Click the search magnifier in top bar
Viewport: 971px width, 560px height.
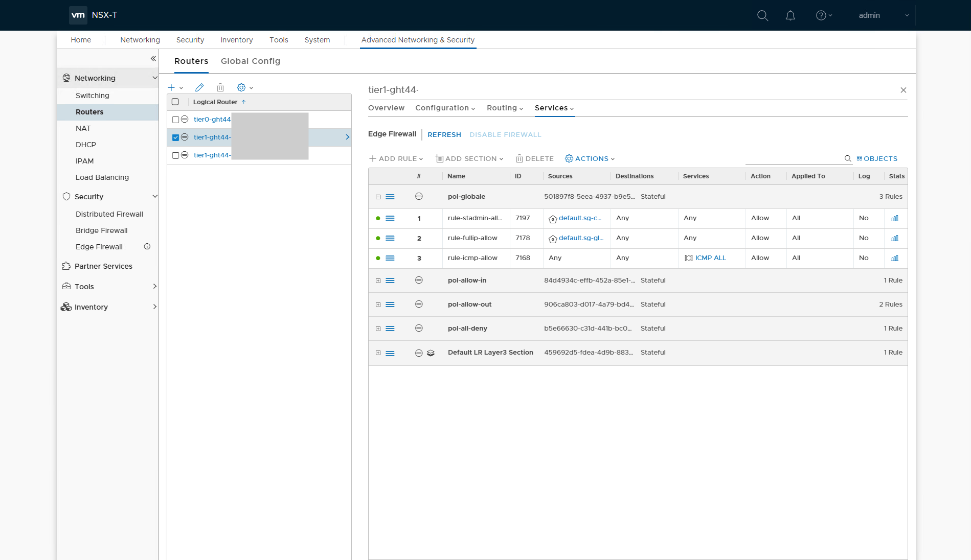762,15
